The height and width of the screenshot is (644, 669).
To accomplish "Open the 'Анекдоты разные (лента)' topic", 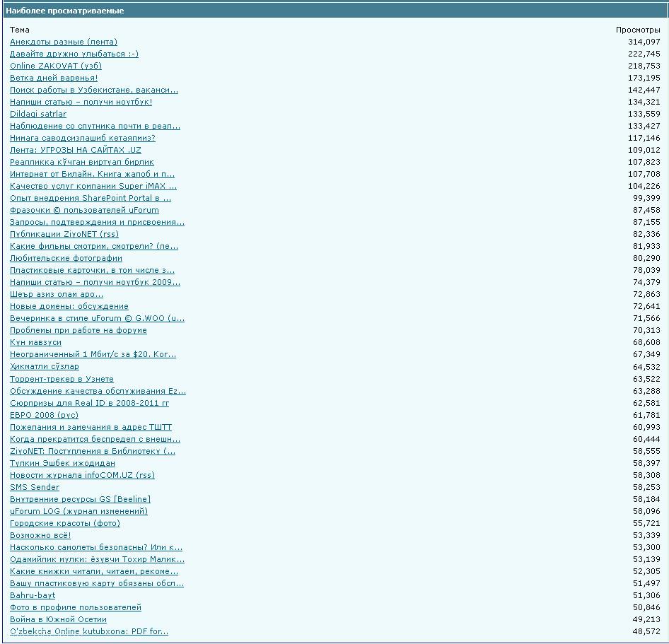I will pos(64,42).
